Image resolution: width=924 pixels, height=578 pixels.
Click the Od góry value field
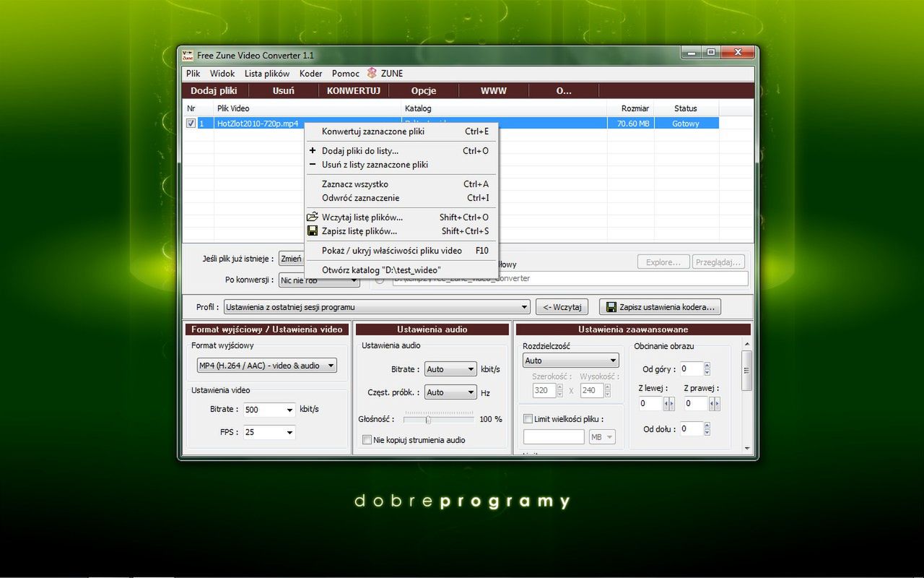pos(691,369)
